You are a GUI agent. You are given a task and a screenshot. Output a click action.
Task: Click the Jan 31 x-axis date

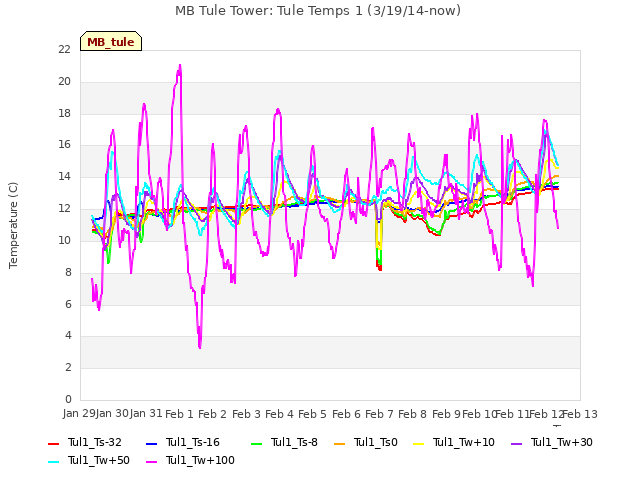coord(146,413)
